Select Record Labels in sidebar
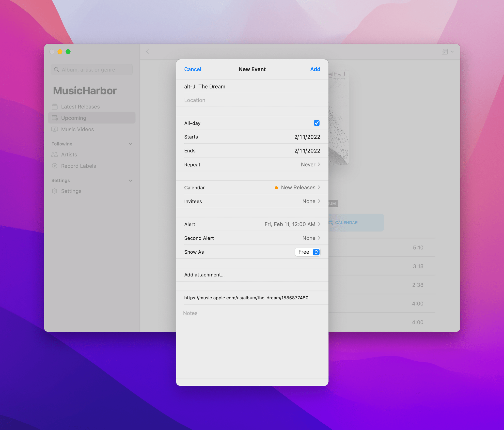Screen dimensions: 504x430 point(92,166)
